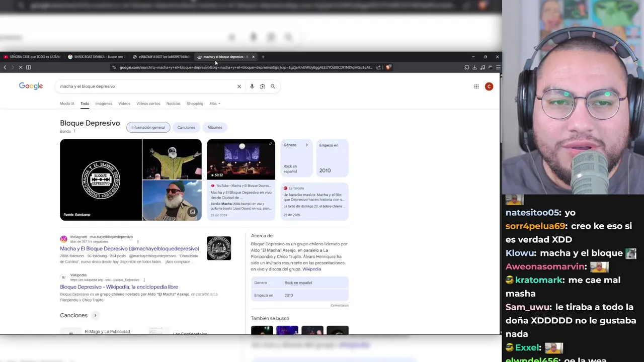Open the Empezó en 2010 card
The width and height of the screenshot is (644, 362).
[332, 158]
